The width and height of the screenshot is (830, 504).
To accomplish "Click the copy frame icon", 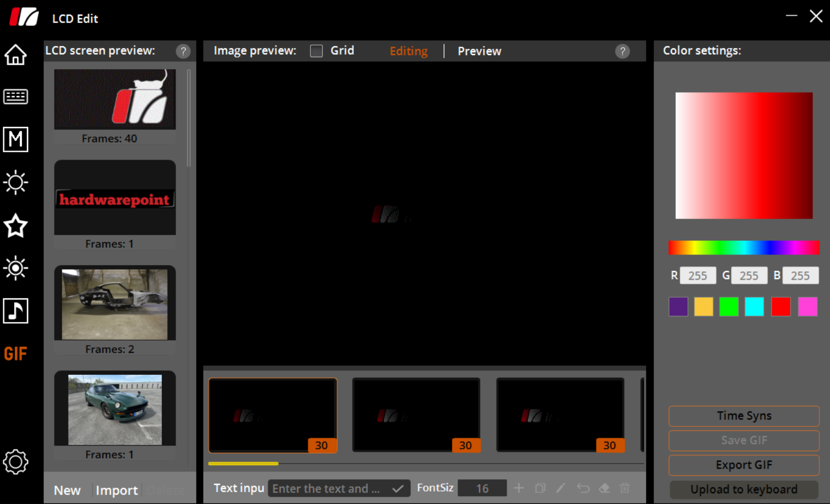I will point(540,488).
